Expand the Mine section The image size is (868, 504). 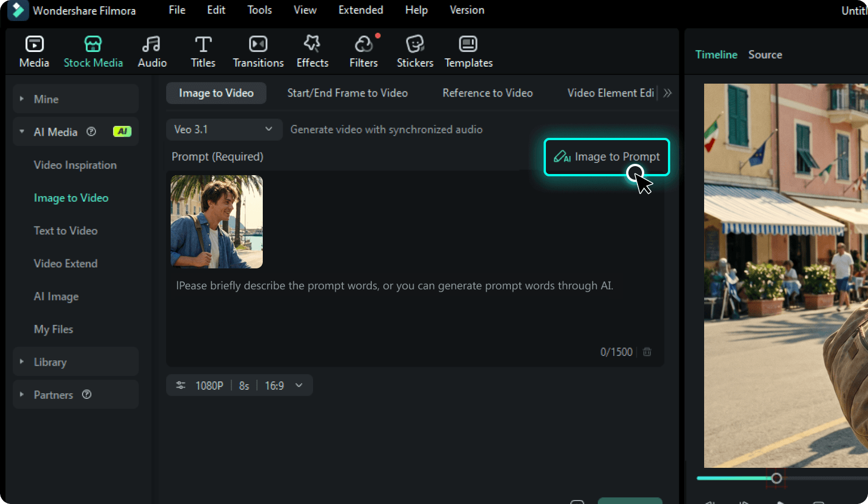click(21, 99)
